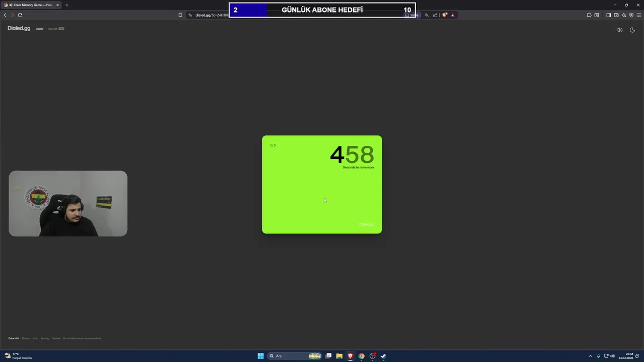Switch to the sound mode
Screen dimensions: 644x362
click(x=52, y=29)
